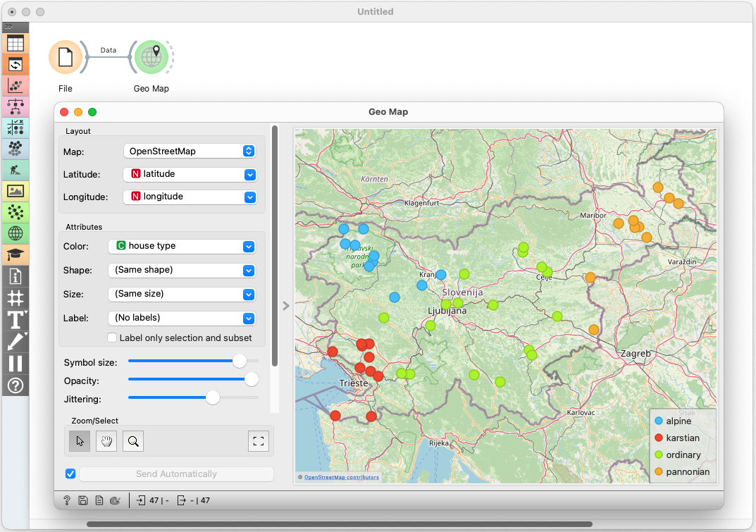The width and height of the screenshot is (756, 532).
Task: Open Geo Map help in the status bar
Action: [67, 501]
